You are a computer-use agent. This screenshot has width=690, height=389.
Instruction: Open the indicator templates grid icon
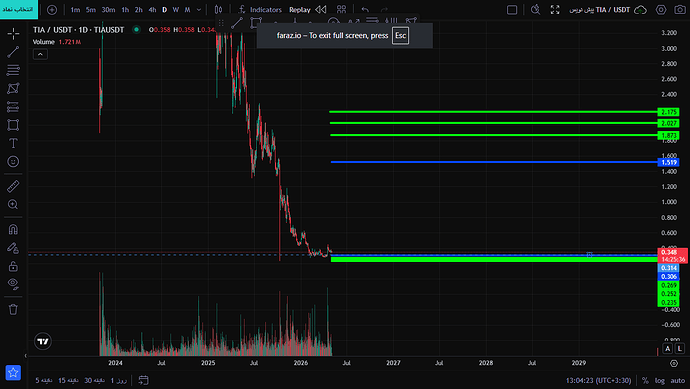341,10
